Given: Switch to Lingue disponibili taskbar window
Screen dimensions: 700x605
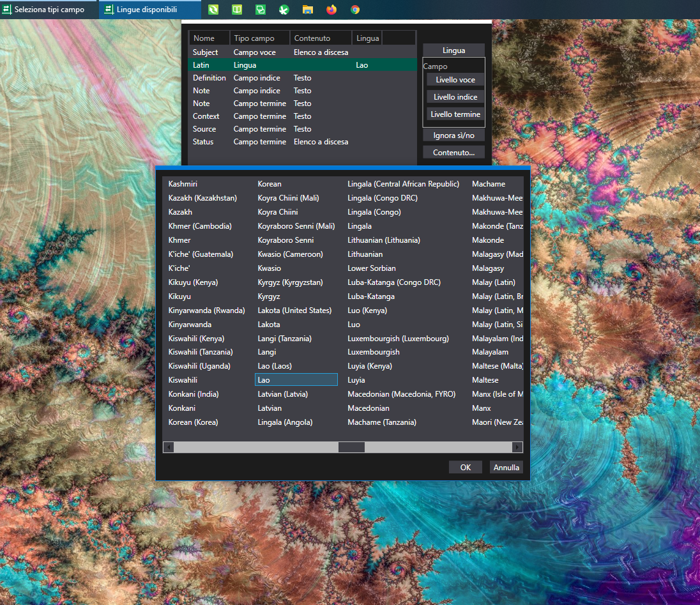Looking at the screenshot, I should pos(150,10).
